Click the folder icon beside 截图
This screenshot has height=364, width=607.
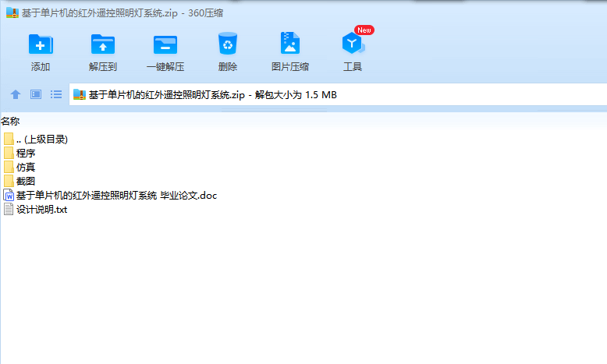click(9, 181)
